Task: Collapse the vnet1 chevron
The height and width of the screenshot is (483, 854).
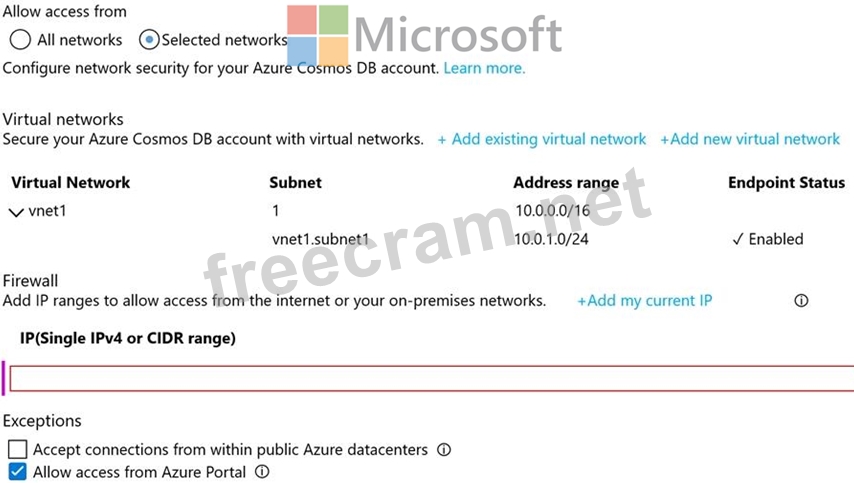Action: pos(16,212)
